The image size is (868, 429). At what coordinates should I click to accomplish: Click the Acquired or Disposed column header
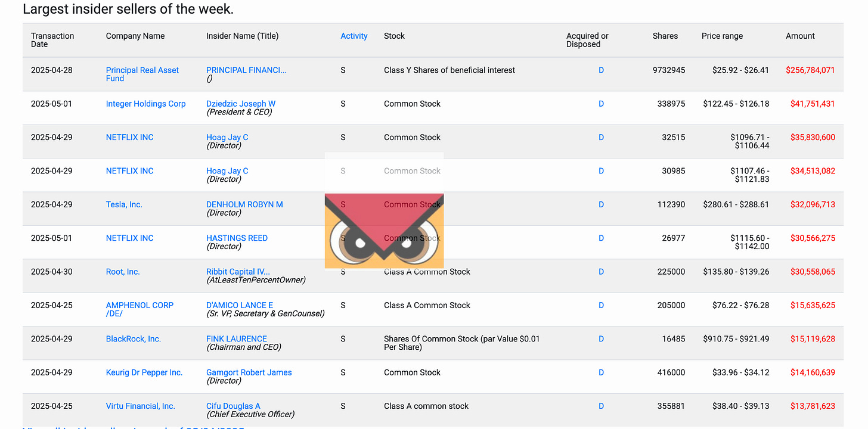point(587,40)
